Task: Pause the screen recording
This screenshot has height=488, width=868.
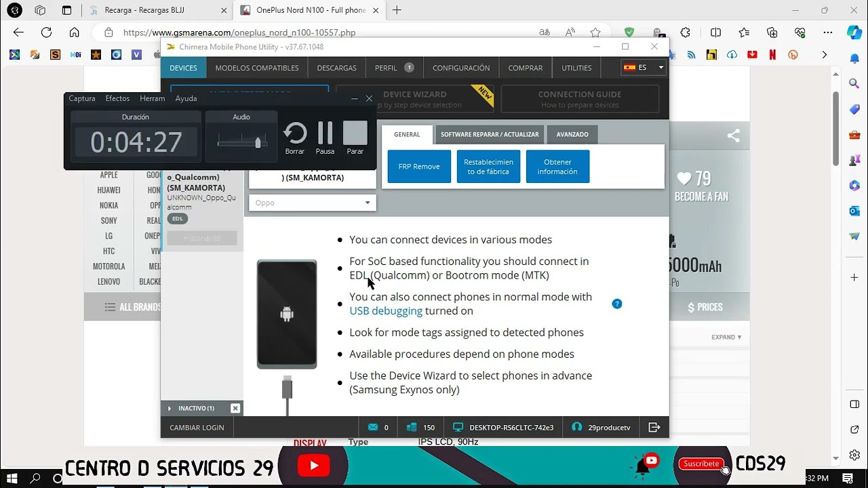Action: coord(325,134)
